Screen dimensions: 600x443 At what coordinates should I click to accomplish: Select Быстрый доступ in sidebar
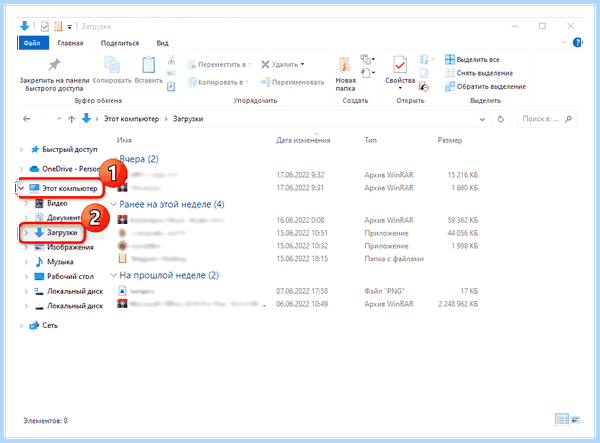pos(69,150)
